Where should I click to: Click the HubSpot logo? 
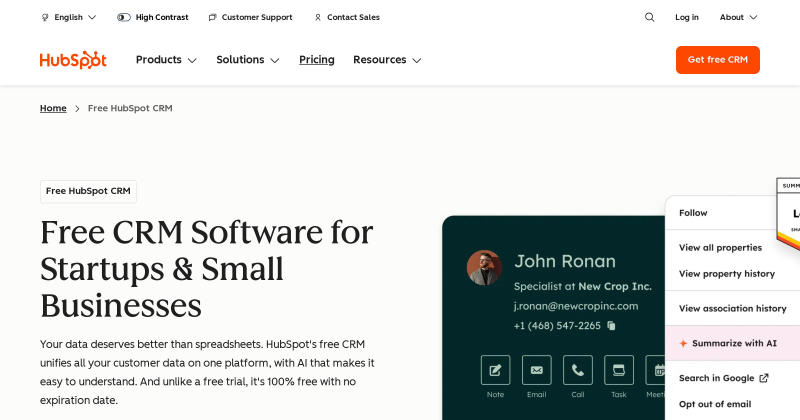(73, 60)
